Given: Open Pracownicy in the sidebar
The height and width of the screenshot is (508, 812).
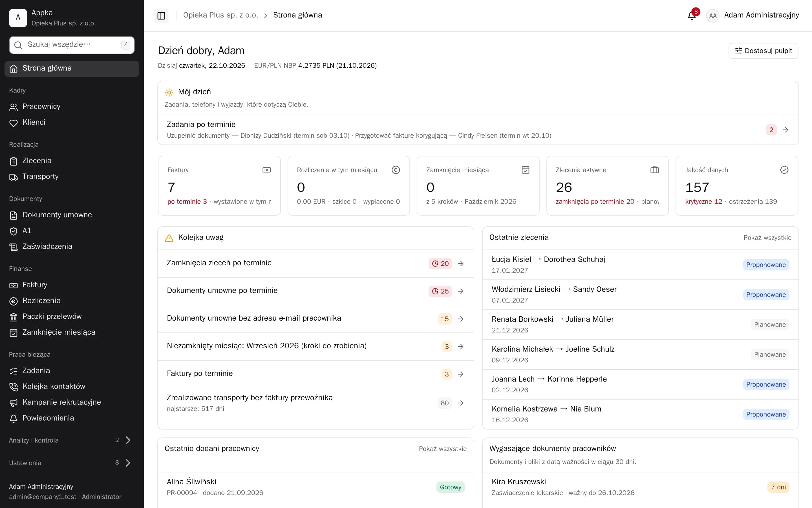Looking at the screenshot, I should point(72,107).
